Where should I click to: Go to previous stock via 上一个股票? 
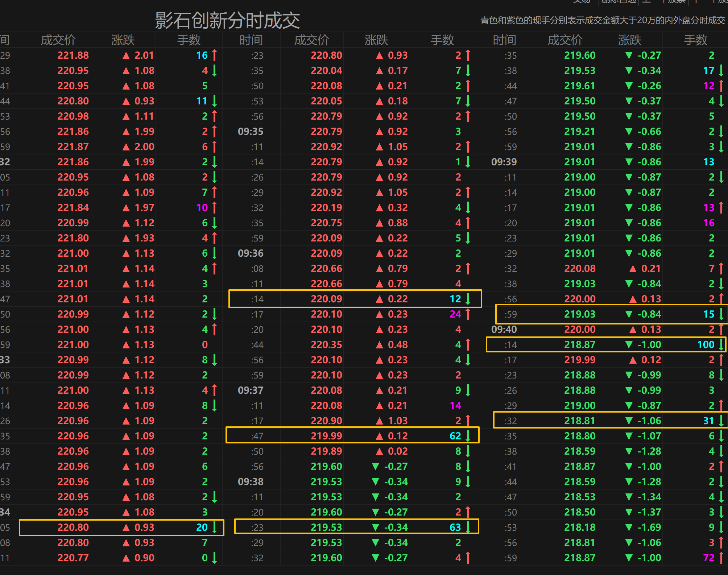pos(663,1)
